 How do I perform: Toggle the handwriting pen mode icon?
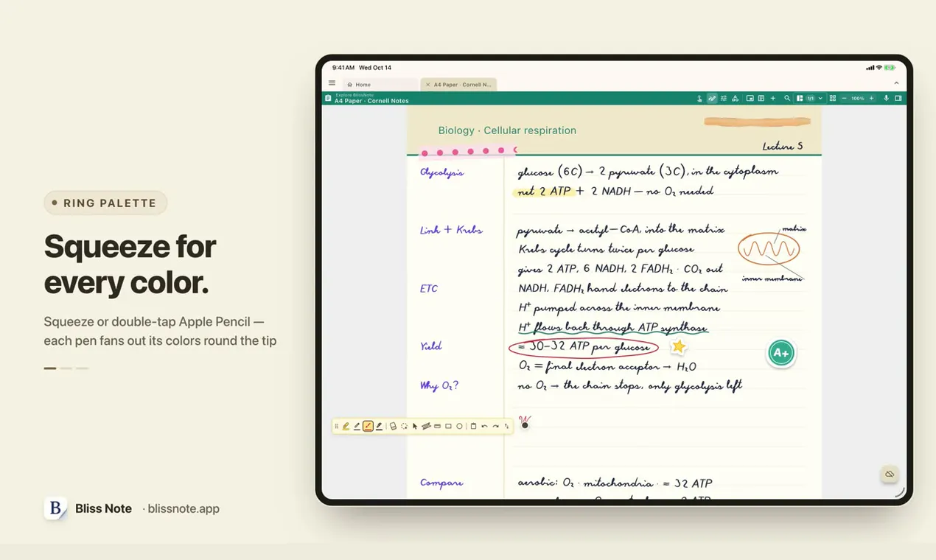click(x=712, y=98)
